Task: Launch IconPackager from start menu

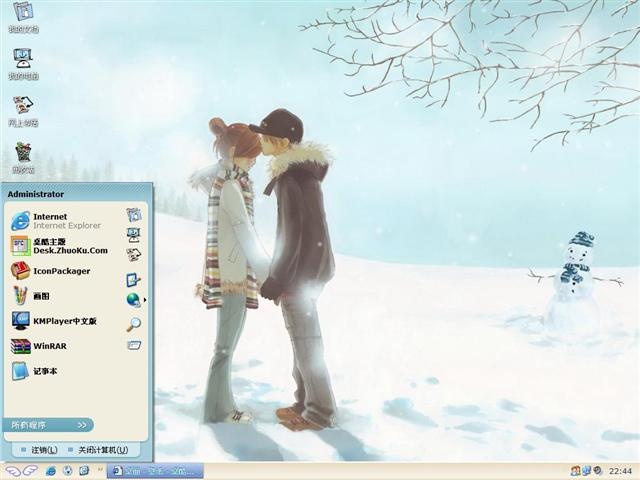Action: pyautogui.click(x=50, y=271)
